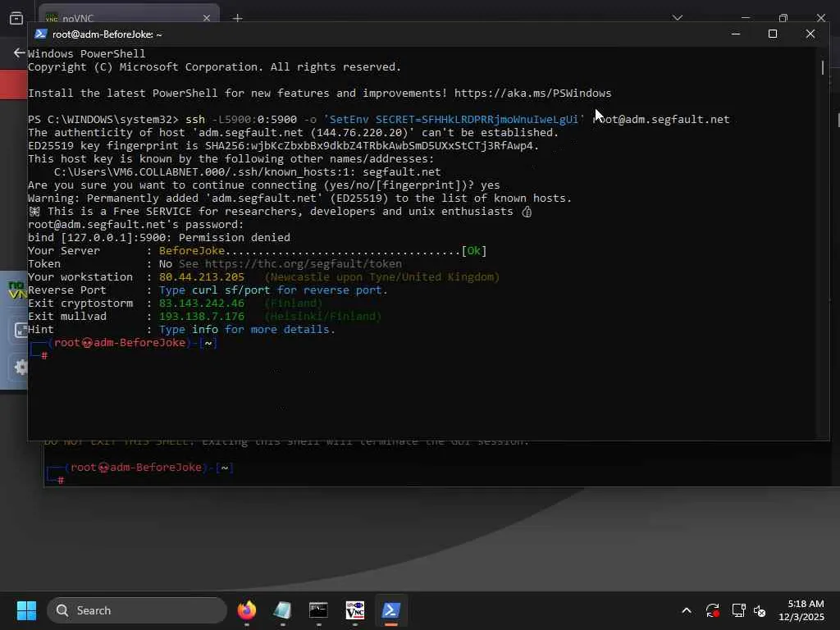Click the browser back arrow
840x630 pixels.
20,52
